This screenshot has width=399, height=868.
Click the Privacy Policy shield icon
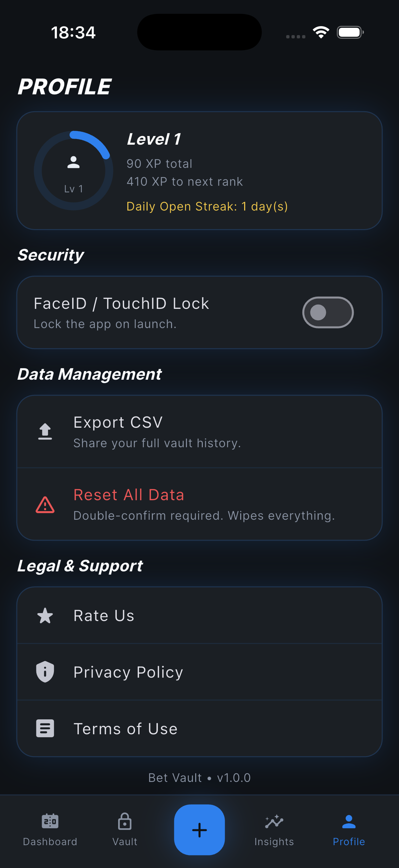[45, 671]
